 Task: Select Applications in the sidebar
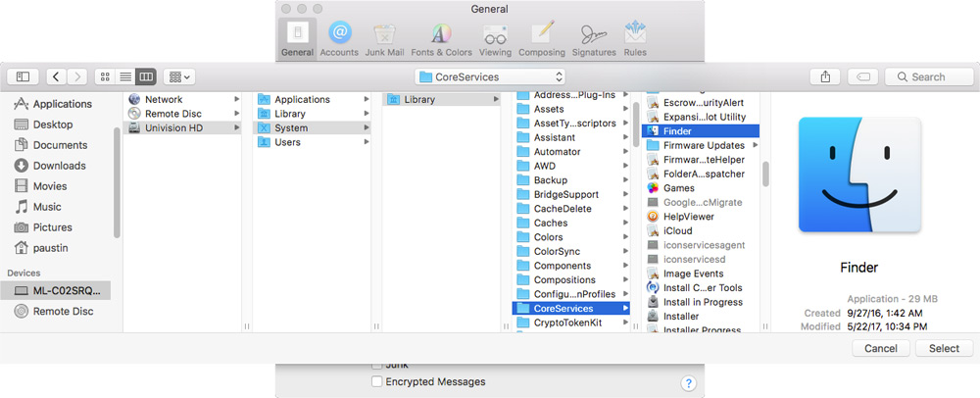[x=56, y=104]
